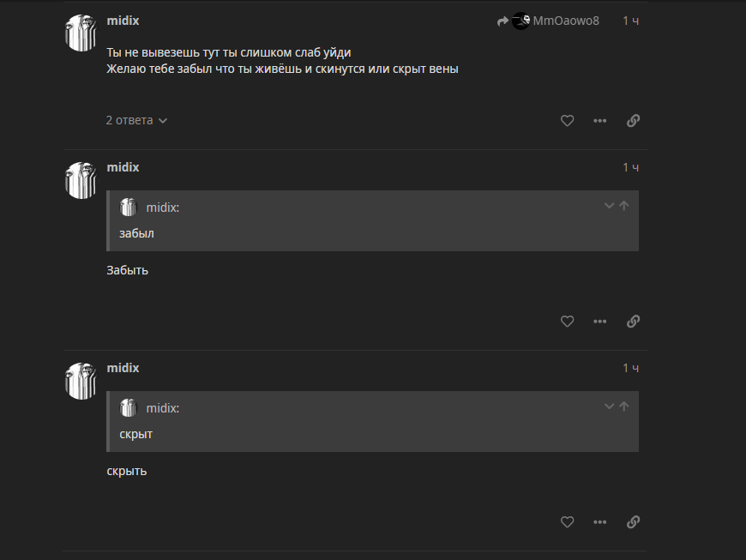
Task: Open the timestamp 1 ч on Забыть post
Action: [630, 167]
